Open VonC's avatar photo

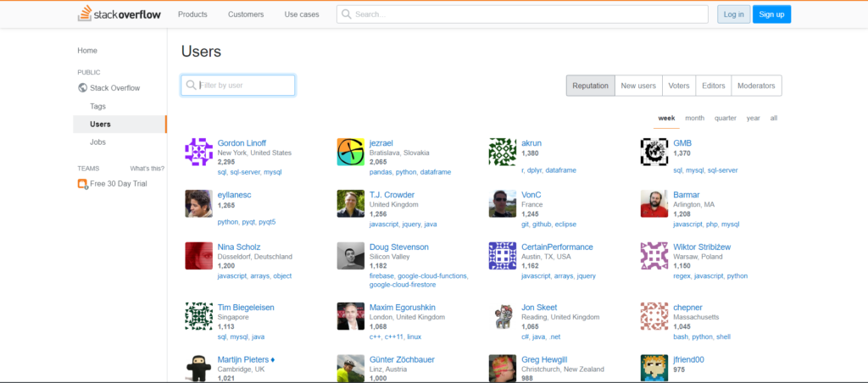point(503,203)
